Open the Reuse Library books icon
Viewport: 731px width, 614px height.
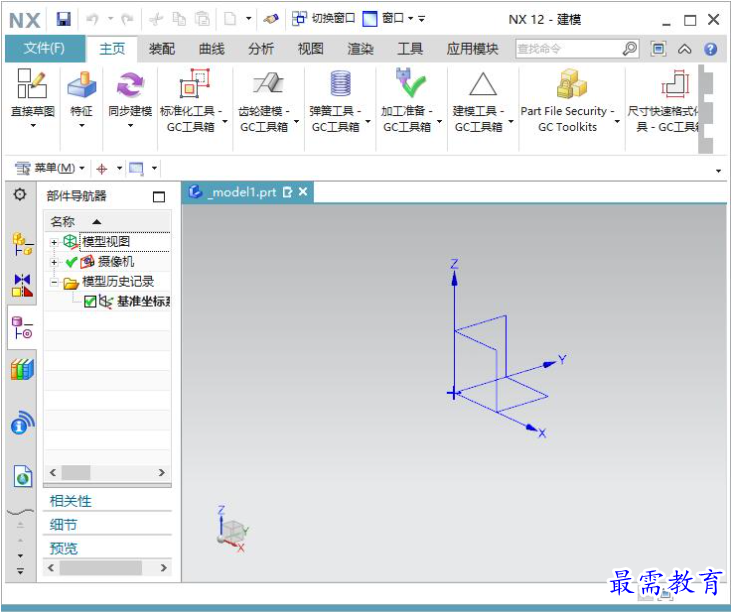click(22, 370)
